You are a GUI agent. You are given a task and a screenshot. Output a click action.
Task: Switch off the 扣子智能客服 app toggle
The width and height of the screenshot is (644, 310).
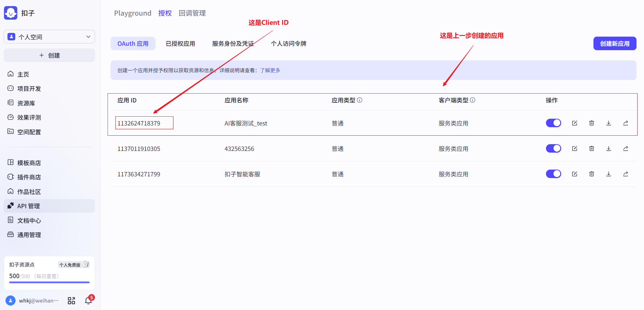point(553,174)
